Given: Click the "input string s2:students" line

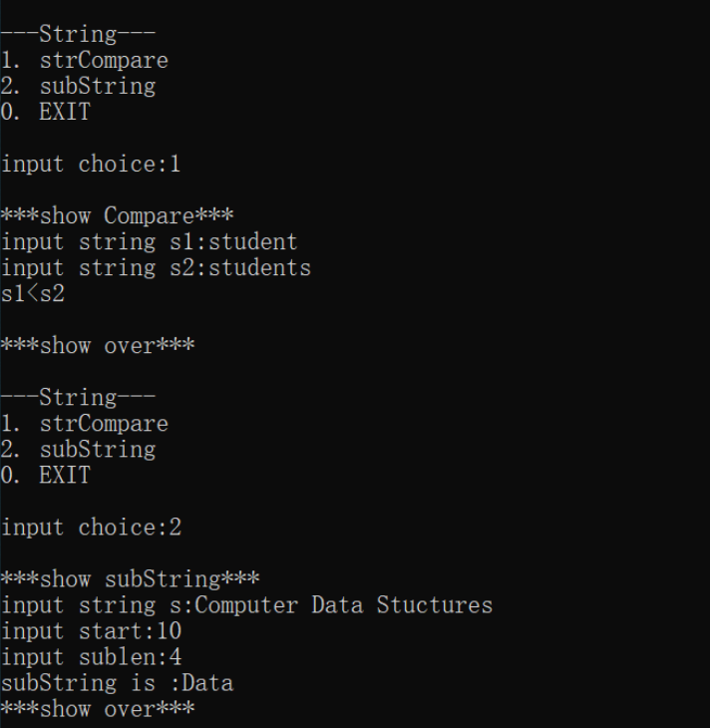Looking at the screenshot, I should pos(156,267).
